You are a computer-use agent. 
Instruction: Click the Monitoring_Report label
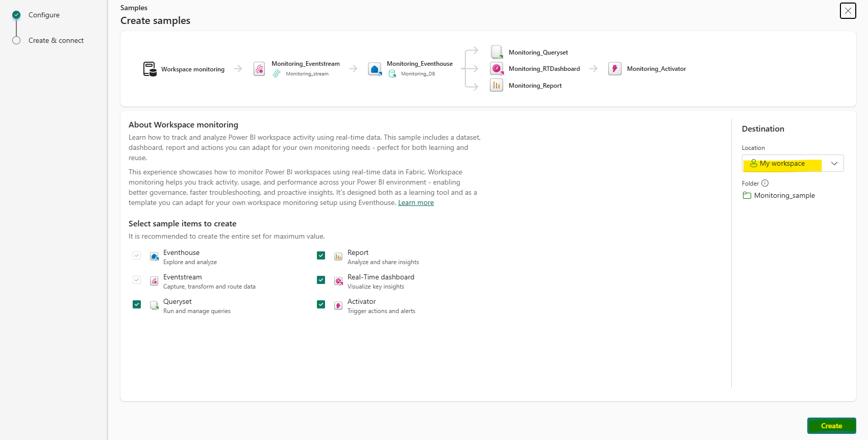(x=535, y=86)
